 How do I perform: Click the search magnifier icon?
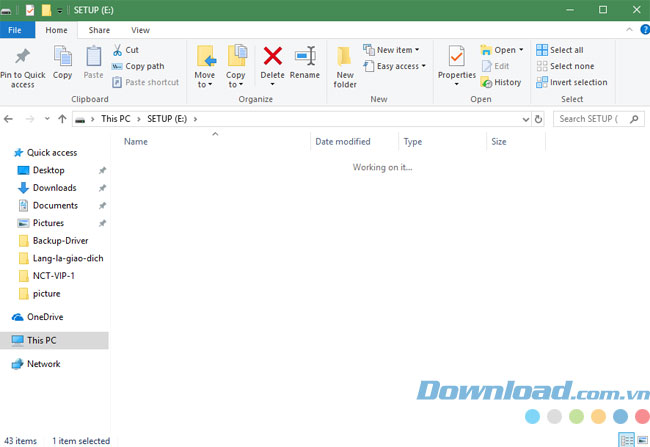pos(634,119)
